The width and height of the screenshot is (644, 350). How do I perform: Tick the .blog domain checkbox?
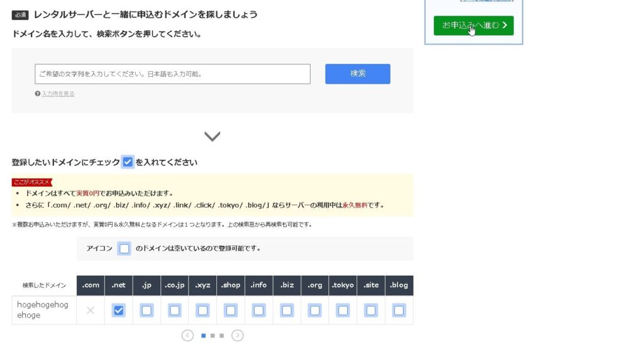(399, 310)
